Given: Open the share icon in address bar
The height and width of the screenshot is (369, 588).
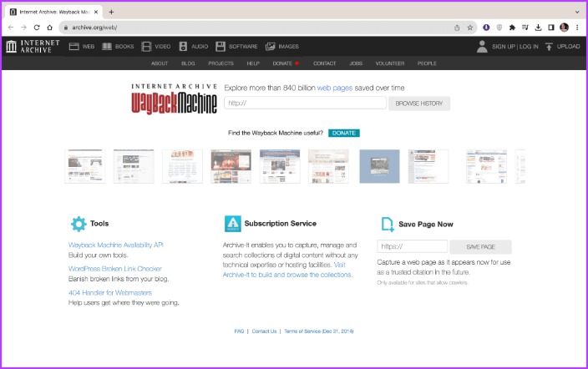Looking at the screenshot, I should point(457,28).
